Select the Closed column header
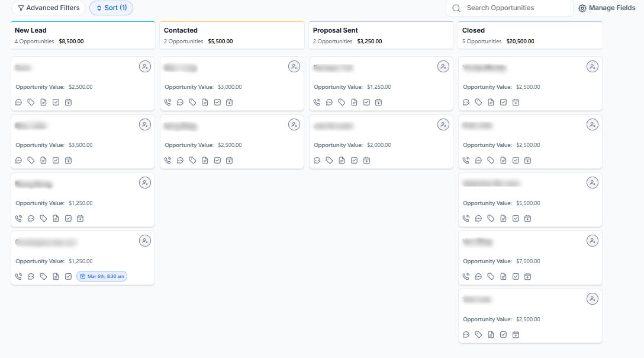Viewport: 644px width, 358px height. 472,30
